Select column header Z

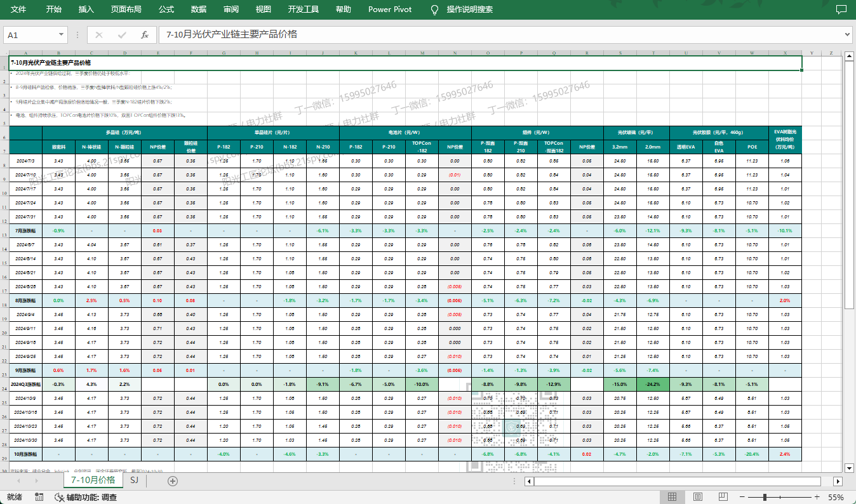(x=831, y=53)
